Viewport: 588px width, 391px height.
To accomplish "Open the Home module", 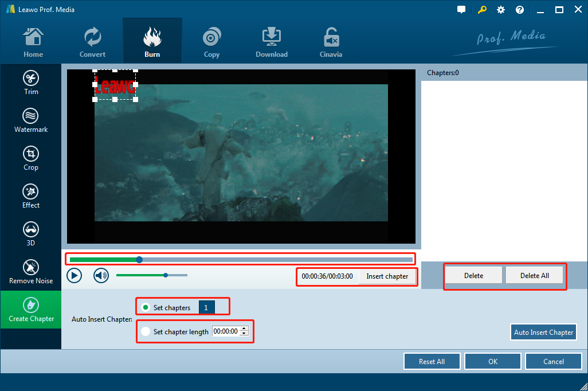I will click(x=33, y=42).
